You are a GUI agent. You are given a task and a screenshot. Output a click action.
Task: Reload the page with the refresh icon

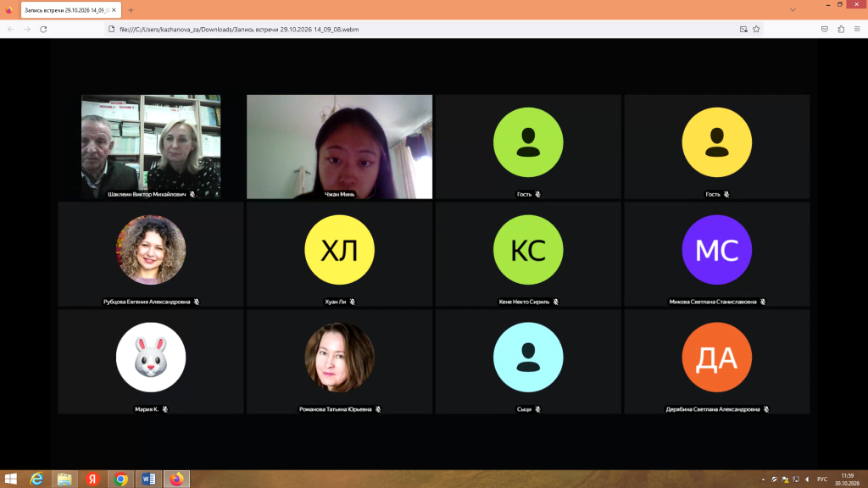(43, 30)
